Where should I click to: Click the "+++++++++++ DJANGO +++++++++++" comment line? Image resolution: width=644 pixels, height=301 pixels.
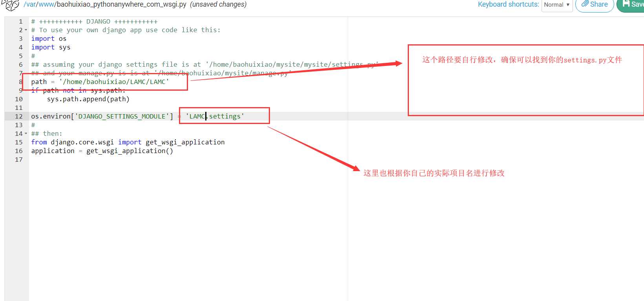coord(94,22)
